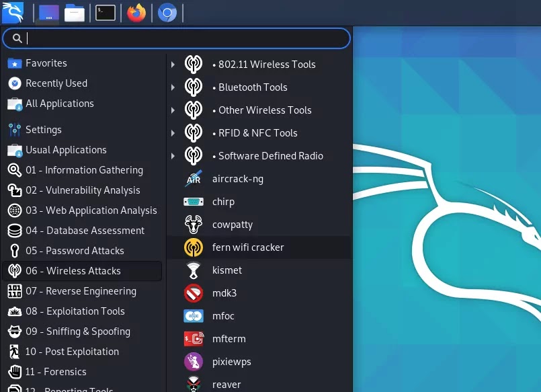541x392 pixels.
Task: Open the Kali dragon application menu
Action: pos(13,13)
